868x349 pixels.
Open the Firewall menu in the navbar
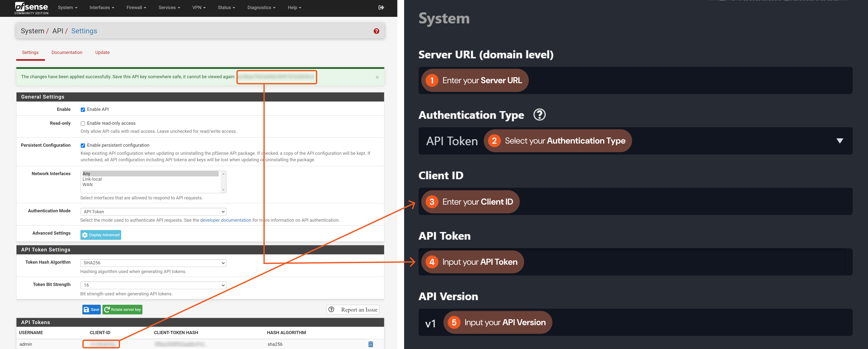coord(136,7)
